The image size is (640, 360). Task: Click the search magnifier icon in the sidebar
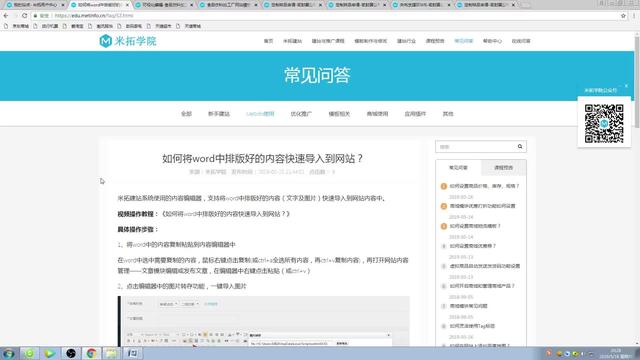(x=520, y=147)
